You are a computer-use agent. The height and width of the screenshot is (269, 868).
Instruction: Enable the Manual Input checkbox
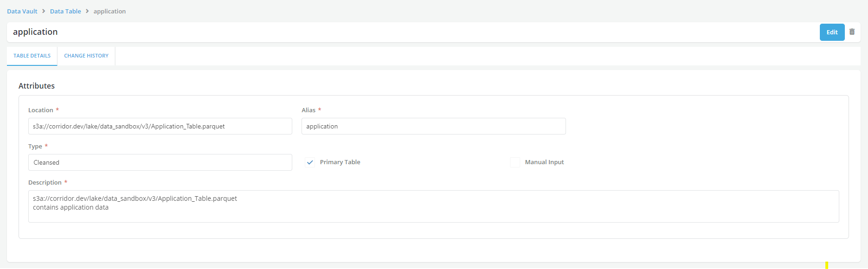(x=515, y=162)
